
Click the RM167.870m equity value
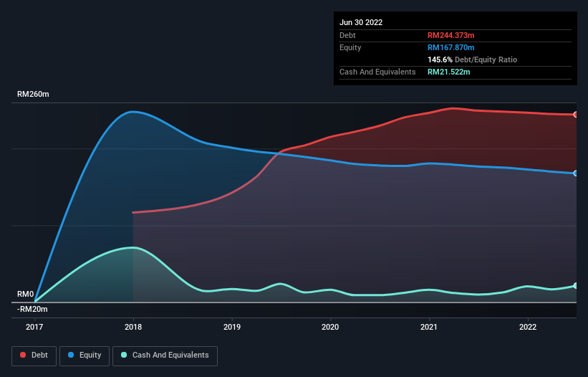450,47
